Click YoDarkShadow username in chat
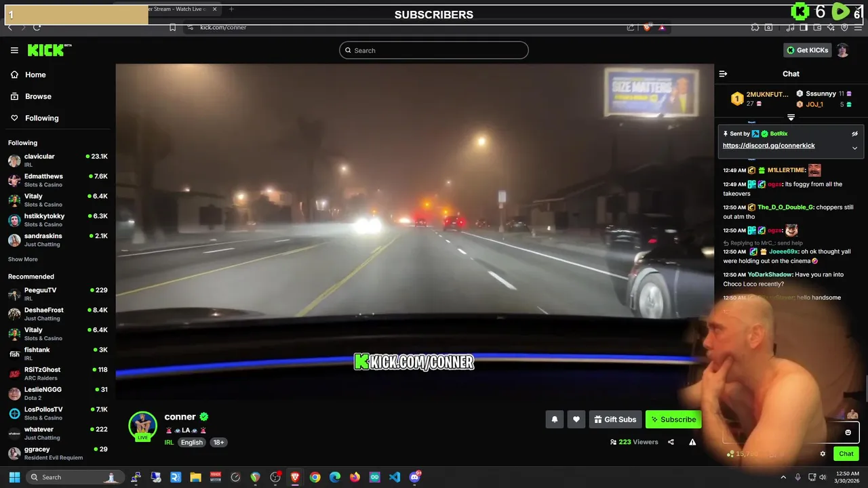Image resolution: width=868 pixels, height=488 pixels. click(x=770, y=274)
